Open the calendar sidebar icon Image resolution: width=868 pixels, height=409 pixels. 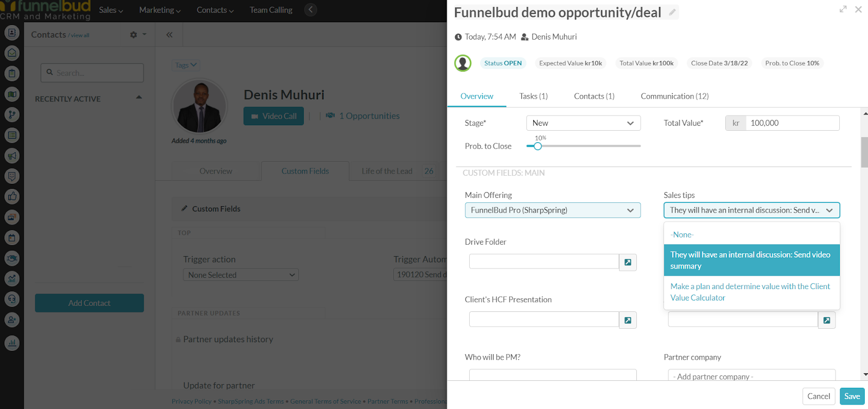coord(12,238)
